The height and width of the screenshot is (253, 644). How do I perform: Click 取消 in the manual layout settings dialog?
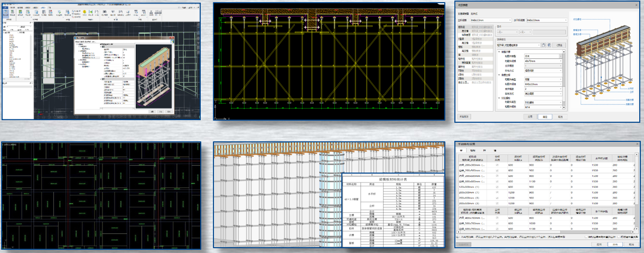631,245
